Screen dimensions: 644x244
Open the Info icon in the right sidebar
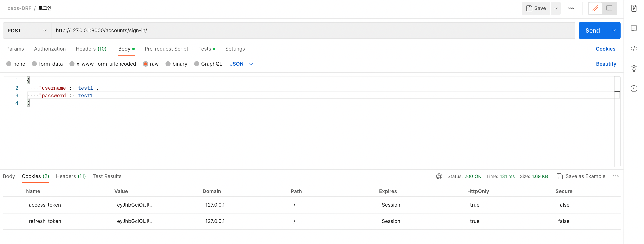pyautogui.click(x=634, y=89)
